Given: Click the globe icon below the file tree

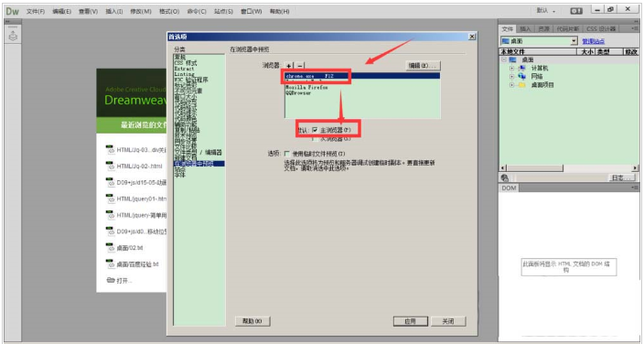Looking at the screenshot, I should click(505, 177).
